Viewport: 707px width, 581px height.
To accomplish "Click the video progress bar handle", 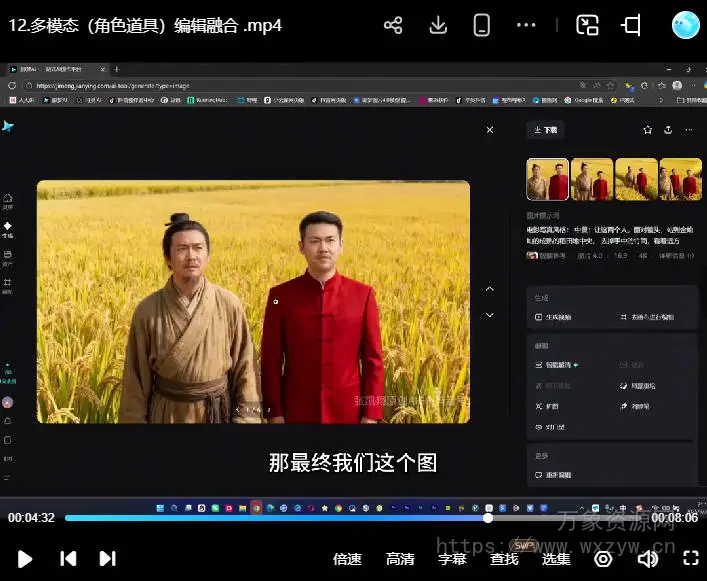I will (x=488, y=518).
